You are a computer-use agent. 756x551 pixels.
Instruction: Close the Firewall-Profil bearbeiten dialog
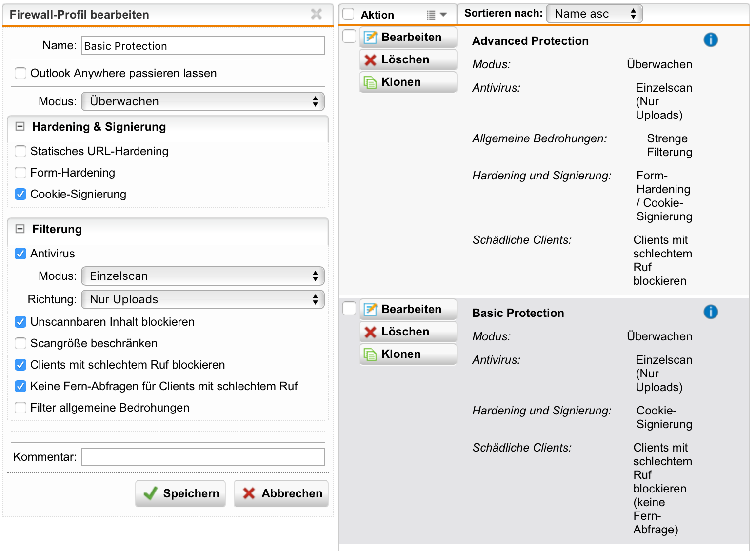(x=316, y=14)
